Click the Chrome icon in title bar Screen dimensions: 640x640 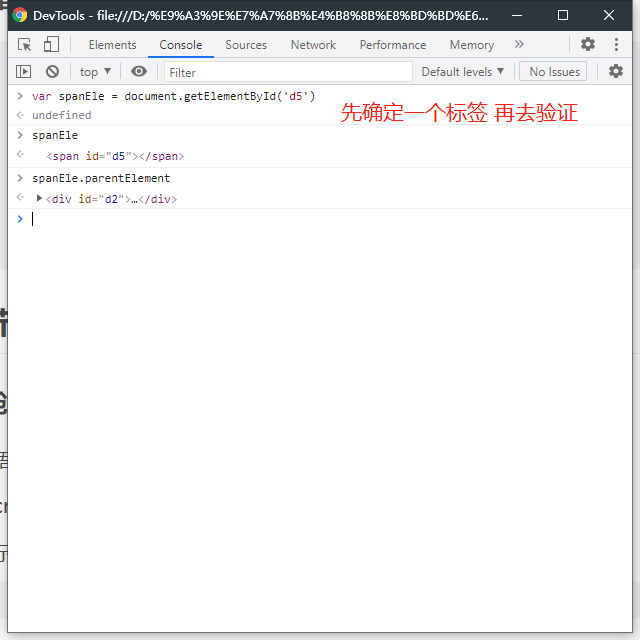pyautogui.click(x=19, y=15)
